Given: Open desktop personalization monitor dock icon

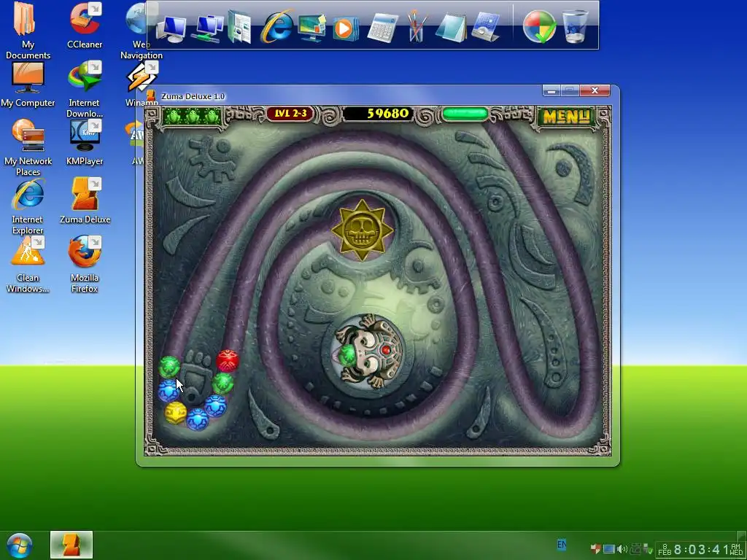Looking at the screenshot, I should [x=311, y=28].
